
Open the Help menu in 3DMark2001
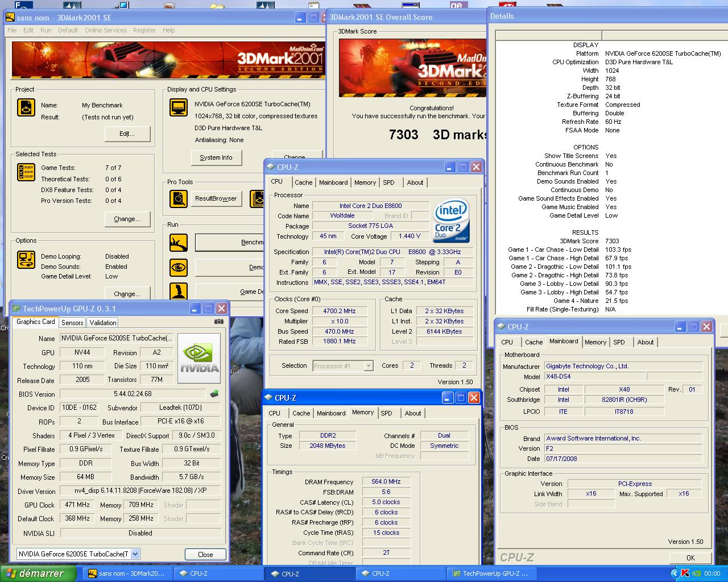[169, 30]
